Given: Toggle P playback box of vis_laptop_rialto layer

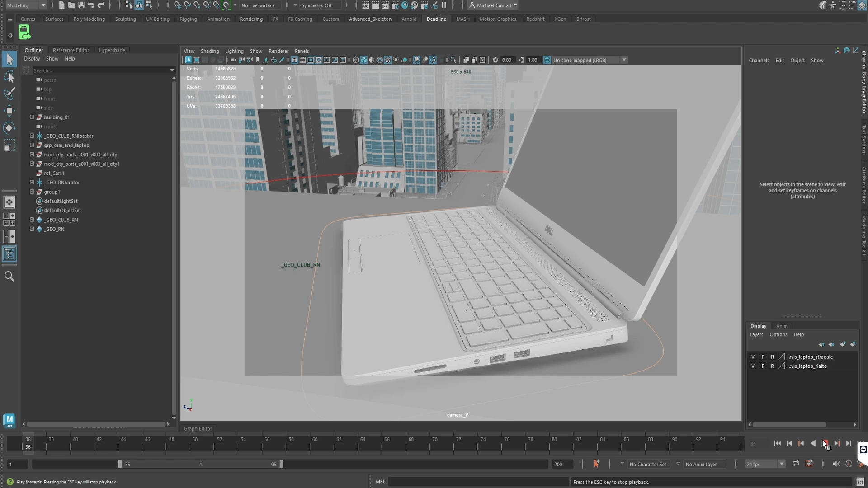Looking at the screenshot, I should 763,366.
